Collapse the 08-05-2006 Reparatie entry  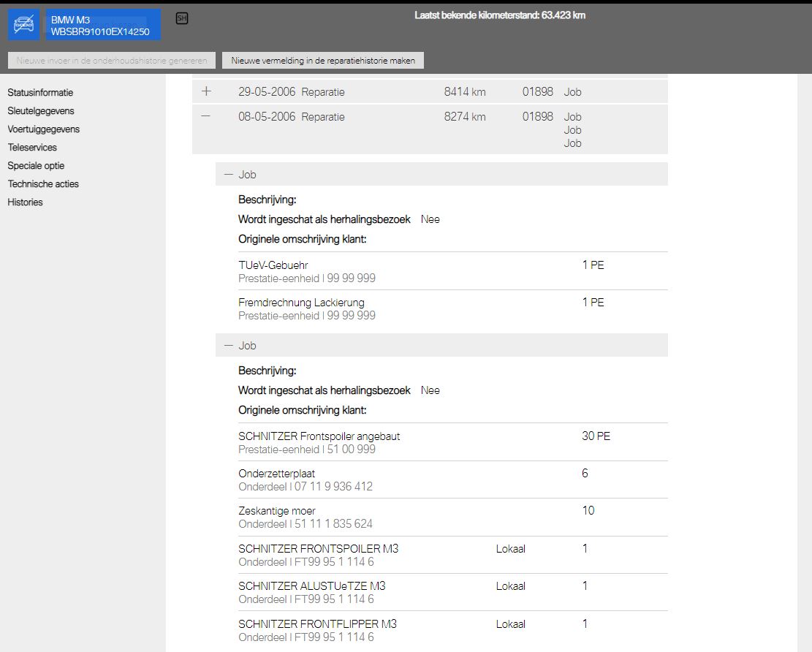[205, 116]
